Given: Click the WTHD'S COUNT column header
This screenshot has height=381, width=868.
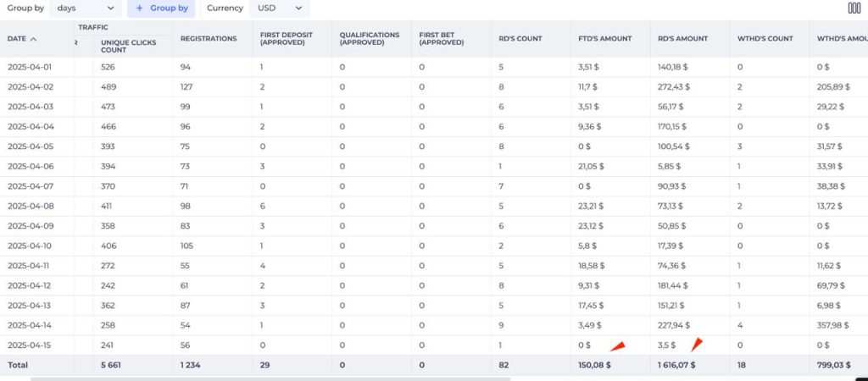Looking at the screenshot, I should [765, 39].
